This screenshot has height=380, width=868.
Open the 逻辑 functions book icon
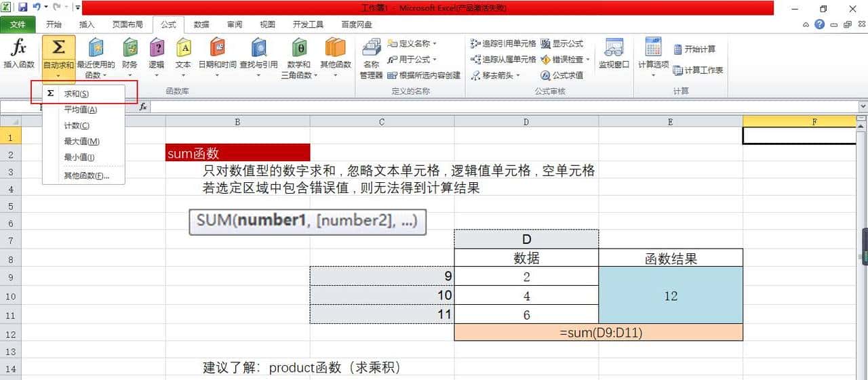click(x=157, y=48)
